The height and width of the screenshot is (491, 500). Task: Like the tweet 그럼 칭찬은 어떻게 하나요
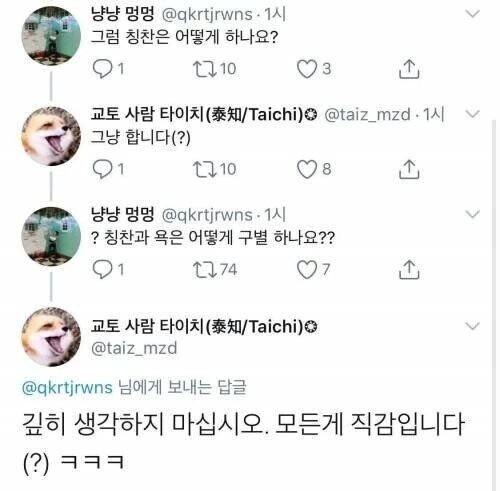click(x=307, y=69)
